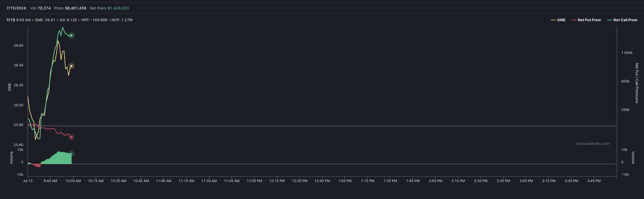644x199 pixels.
Task: Click the 'NCP: 1.27M' readout
Action: pos(122,19)
